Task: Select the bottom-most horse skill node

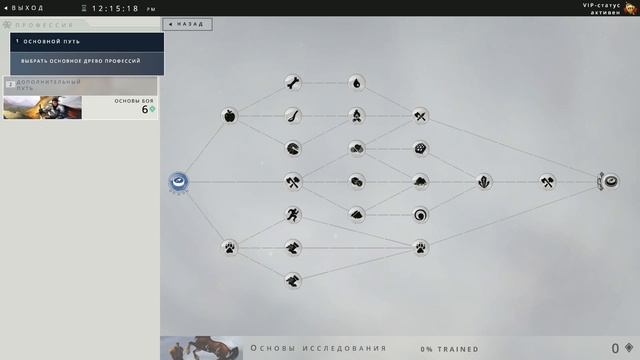Action: [293, 281]
